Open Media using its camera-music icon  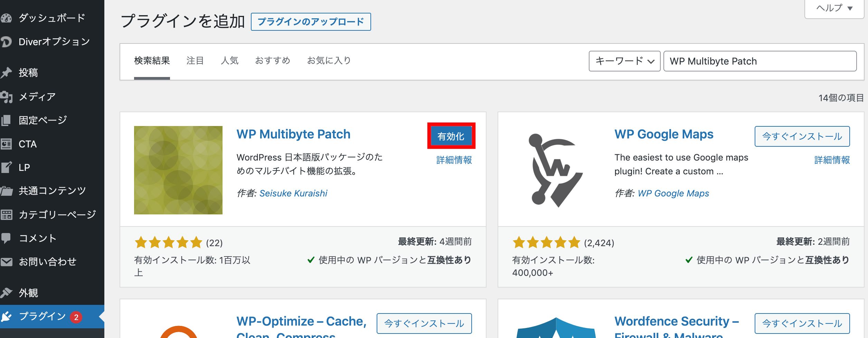6,97
